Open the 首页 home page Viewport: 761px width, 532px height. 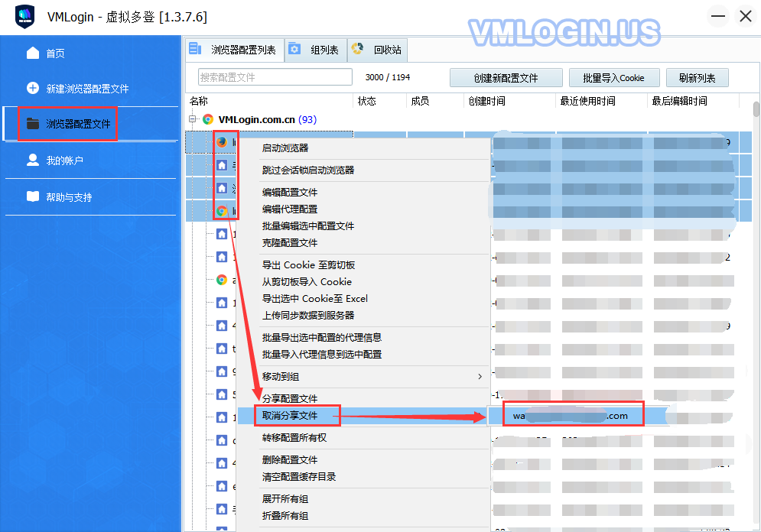tap(55, 54)
